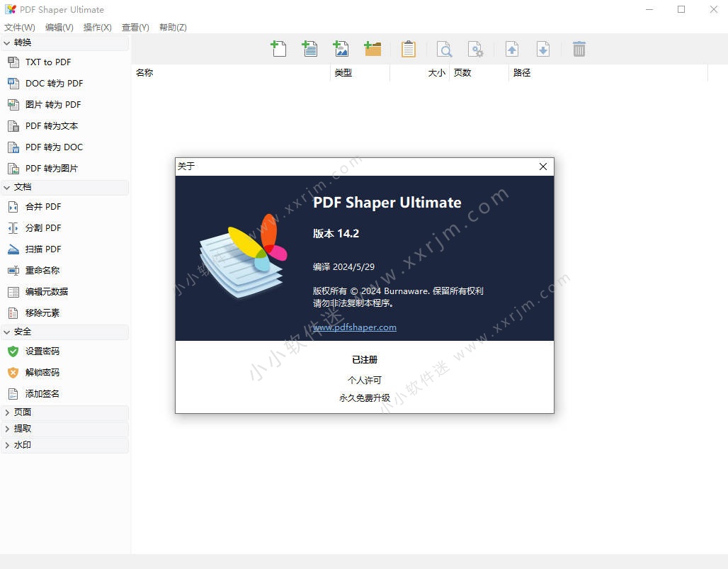
Task: Select the 合并 PDF label
Action: click(43, 207)
